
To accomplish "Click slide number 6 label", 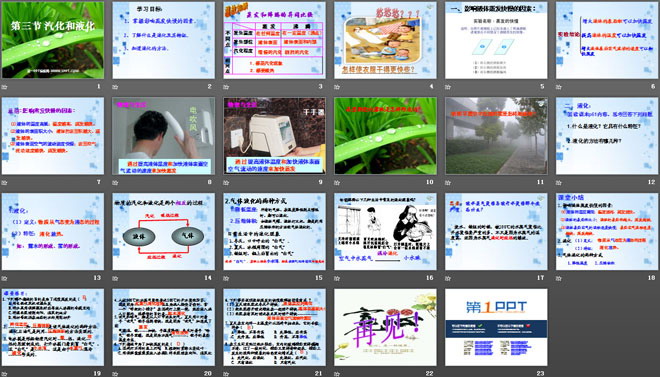I will coord(653,87).
